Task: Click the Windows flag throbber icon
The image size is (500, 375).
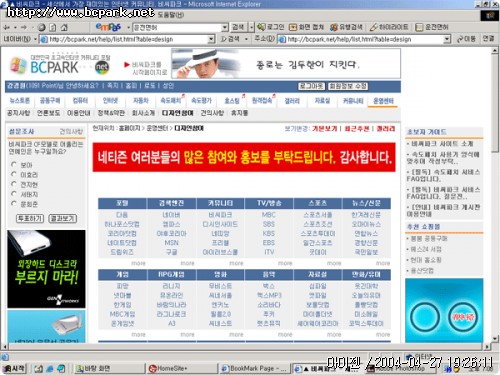Action: point(489,15)
